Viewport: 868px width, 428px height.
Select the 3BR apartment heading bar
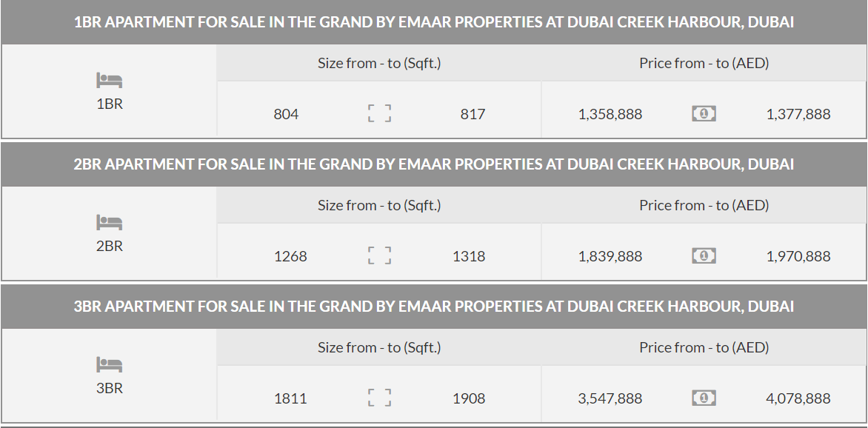tap(433, 307)
